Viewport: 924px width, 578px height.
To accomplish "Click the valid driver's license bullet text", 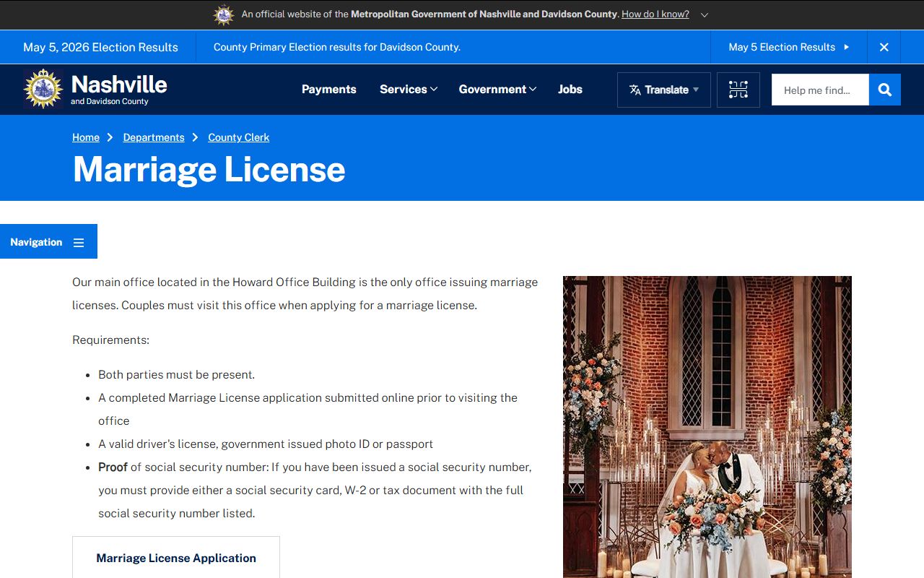I will [266, 444].
